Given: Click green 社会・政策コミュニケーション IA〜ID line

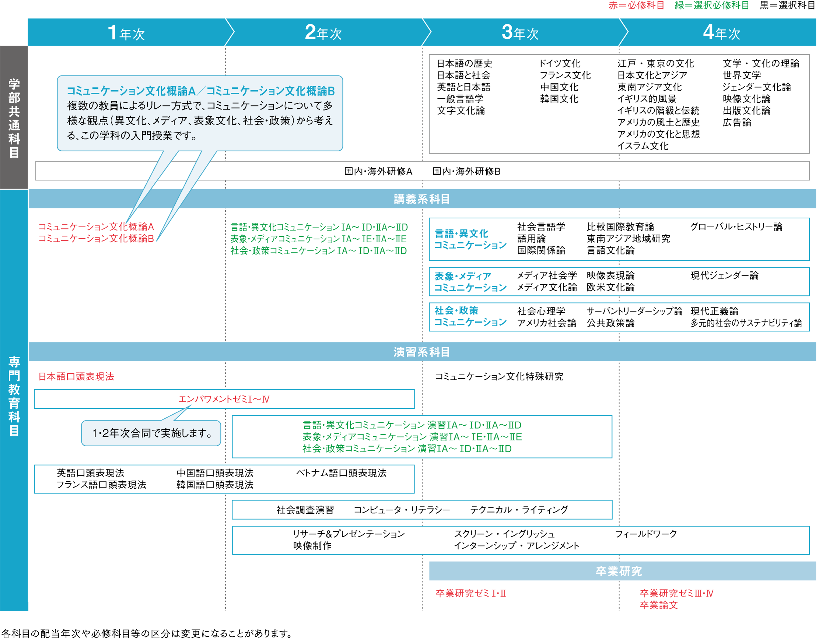Looking at the screenshot, I should (x=318, y=251).
